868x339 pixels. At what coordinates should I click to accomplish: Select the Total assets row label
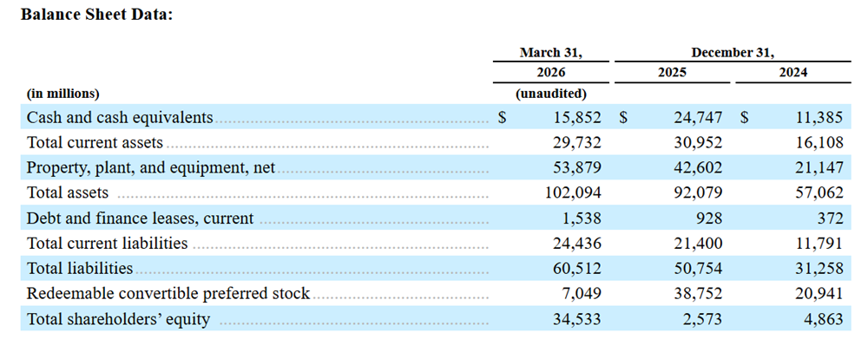pyautogui.click(x=68, y=192)
